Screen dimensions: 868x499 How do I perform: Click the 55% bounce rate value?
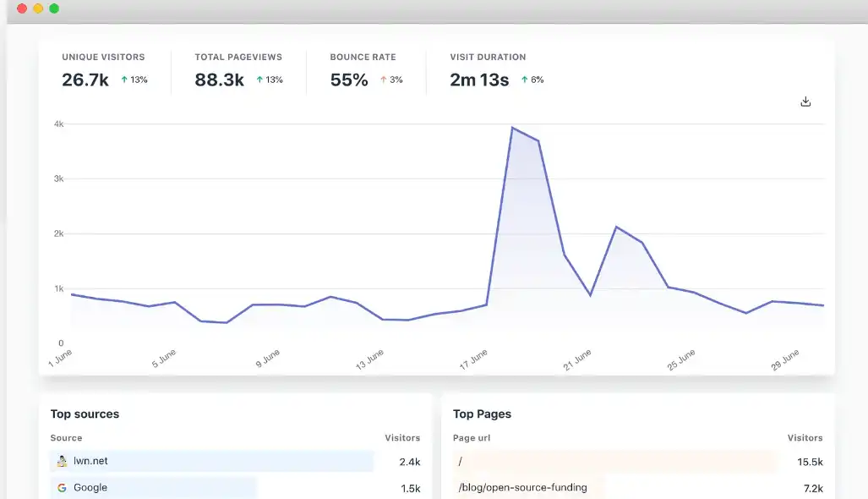[349, 80]
